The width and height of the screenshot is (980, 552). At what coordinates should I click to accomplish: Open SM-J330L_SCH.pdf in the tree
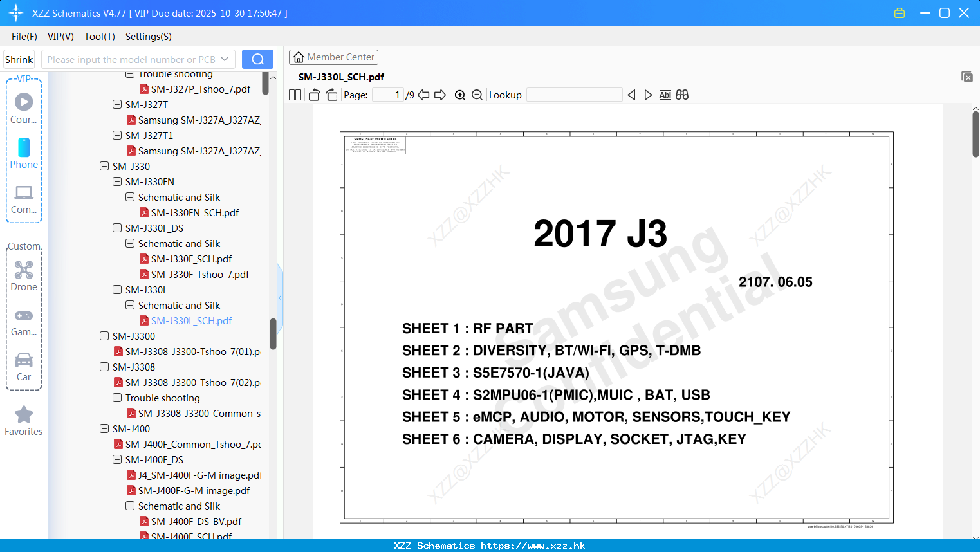(191, 320)
